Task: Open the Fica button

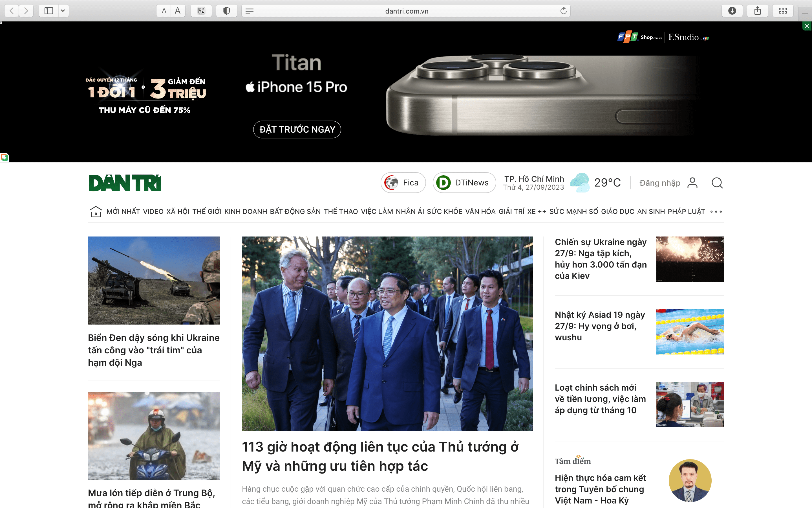Action: tap(403, 182)
